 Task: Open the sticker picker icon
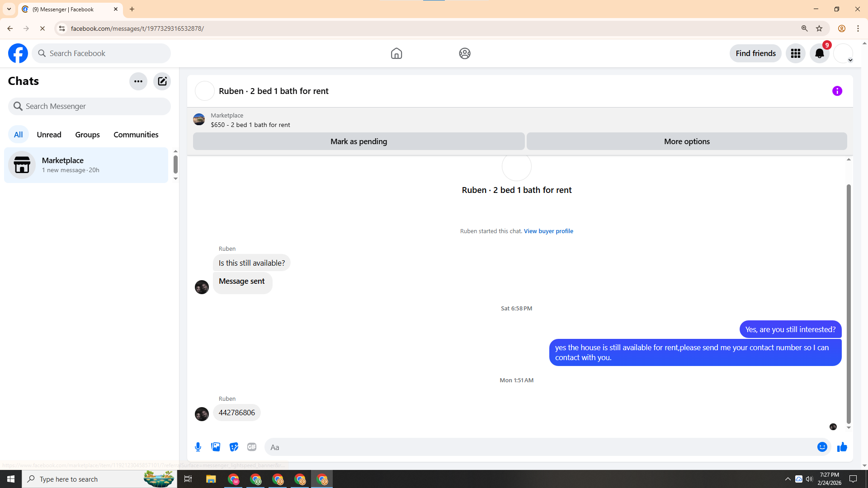coord(234,447)
